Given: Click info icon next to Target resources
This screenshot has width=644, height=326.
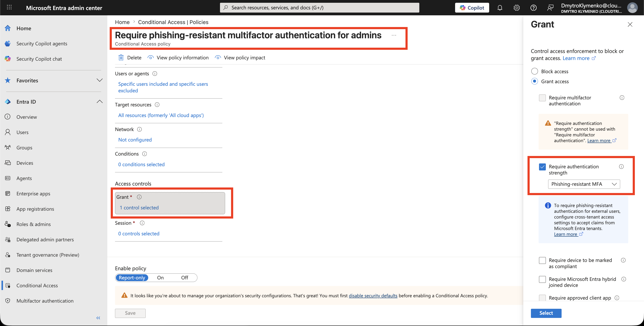Looking at the screenshot, I should click(157, 104).
